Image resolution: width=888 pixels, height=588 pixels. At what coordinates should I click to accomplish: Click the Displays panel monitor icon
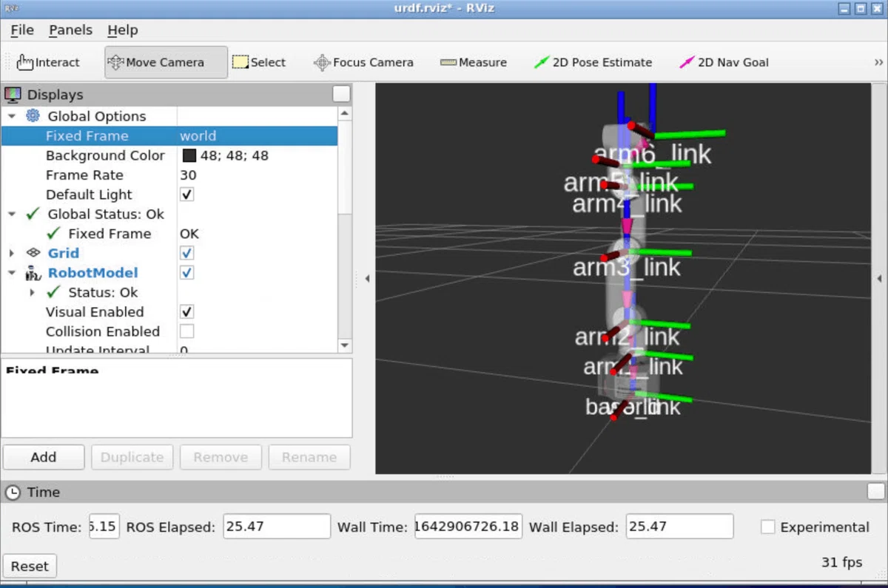[x=13, y=95]
